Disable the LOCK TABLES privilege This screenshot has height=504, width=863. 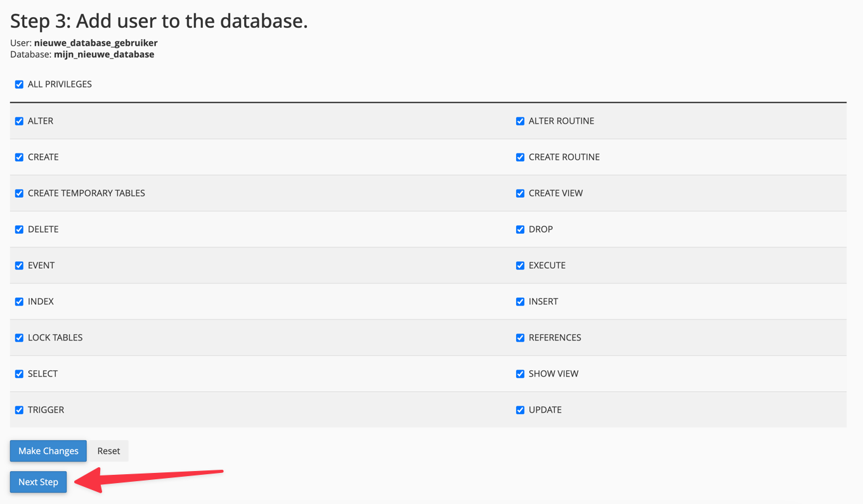pyautogui.click(x=19, y=338)
